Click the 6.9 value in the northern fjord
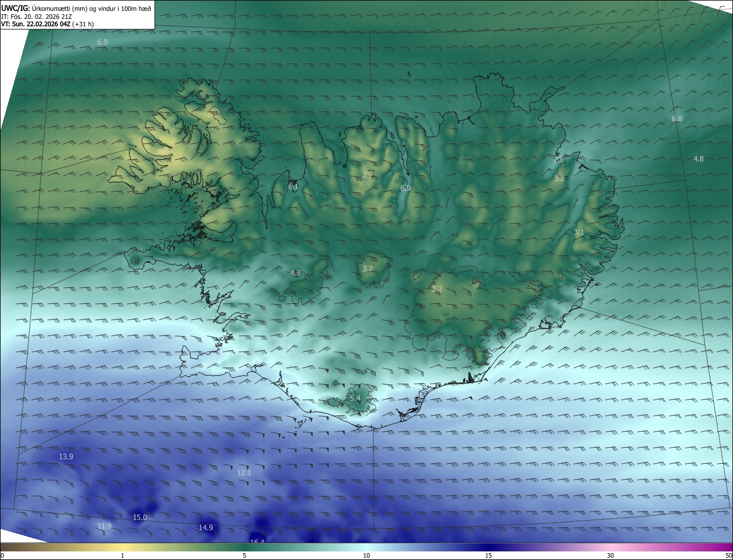 pos(405,188)
